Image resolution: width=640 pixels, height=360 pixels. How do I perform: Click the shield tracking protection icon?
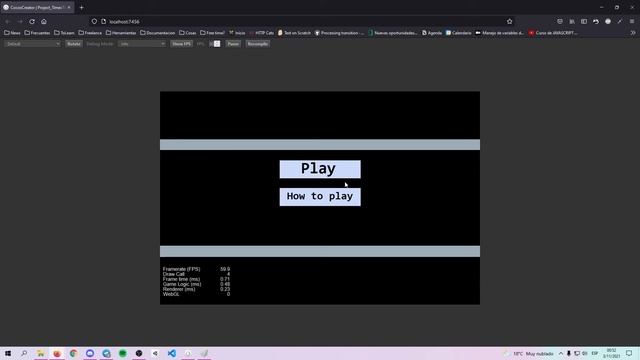click(94, 22)
